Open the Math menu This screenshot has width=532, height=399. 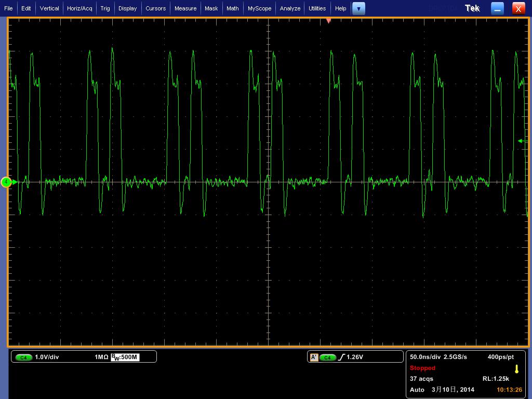(x=232, y=8)
